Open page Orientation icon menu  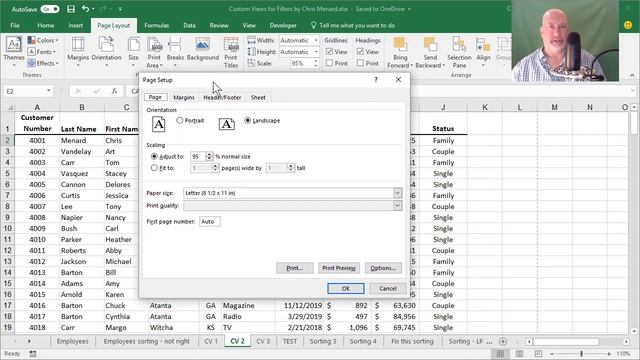107,45
